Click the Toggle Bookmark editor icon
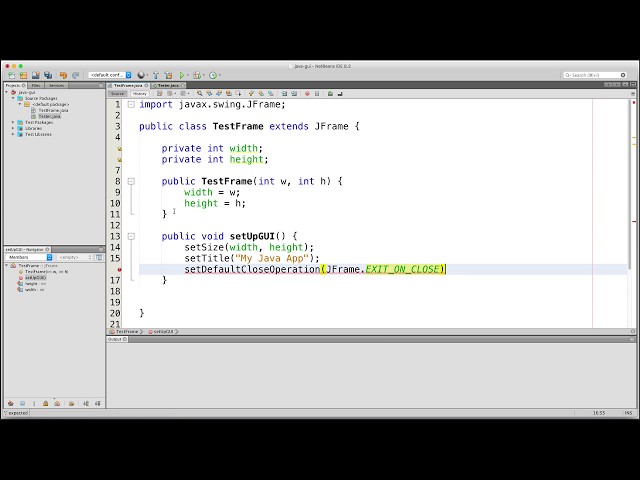 click(x=270, y=94)
